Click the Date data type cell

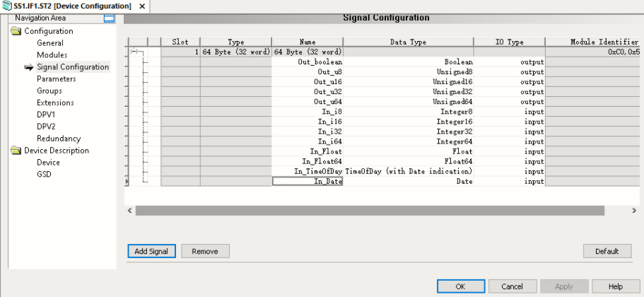pyautogui.click(x=409, y=181)
